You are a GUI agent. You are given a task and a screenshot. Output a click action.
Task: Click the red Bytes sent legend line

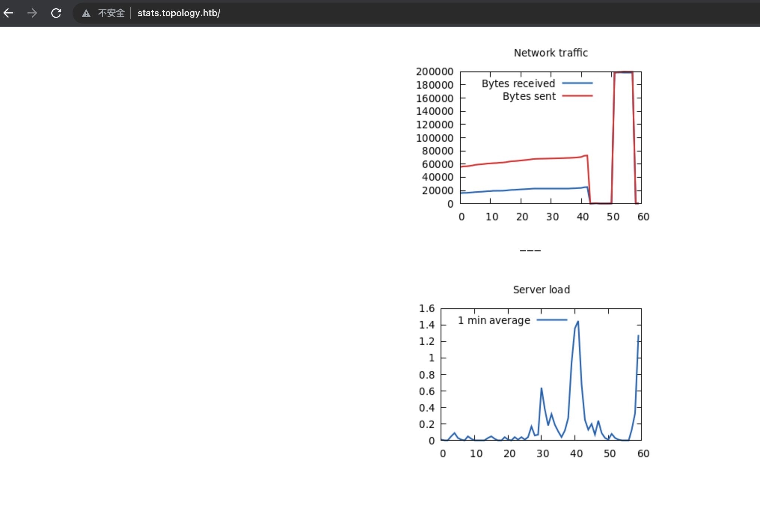point(577,96)
